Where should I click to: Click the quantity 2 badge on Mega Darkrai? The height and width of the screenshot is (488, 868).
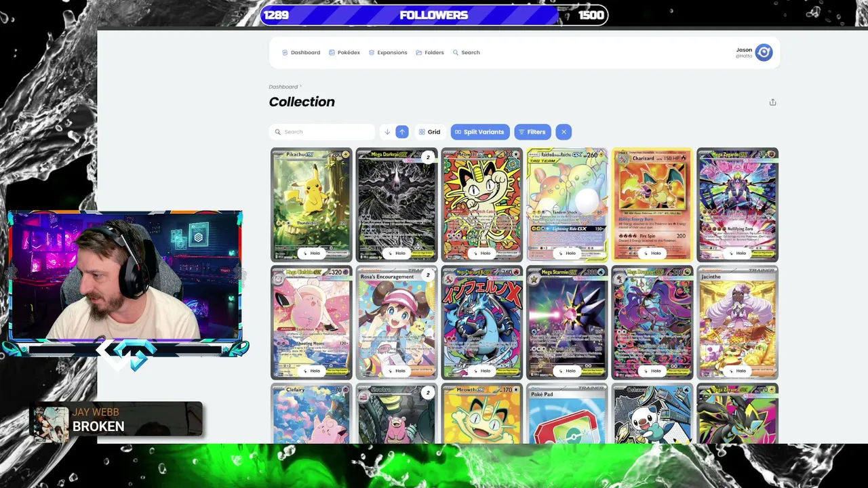428,157
